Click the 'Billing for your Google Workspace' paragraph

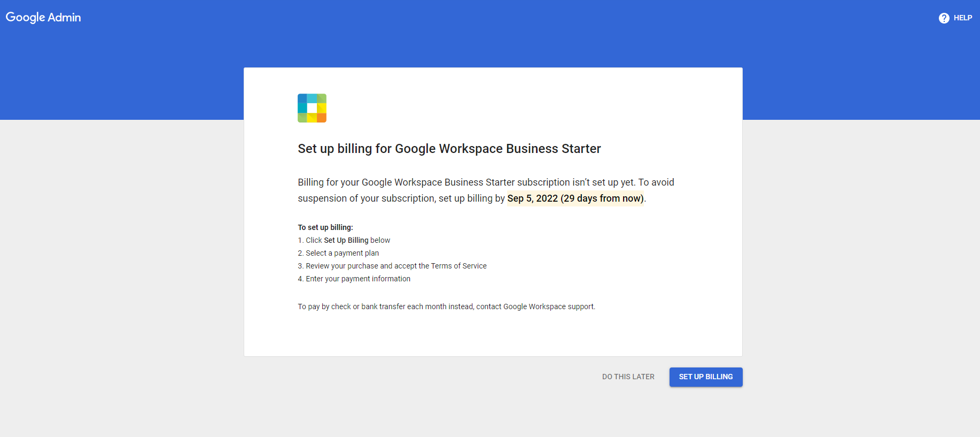point(486,190)
